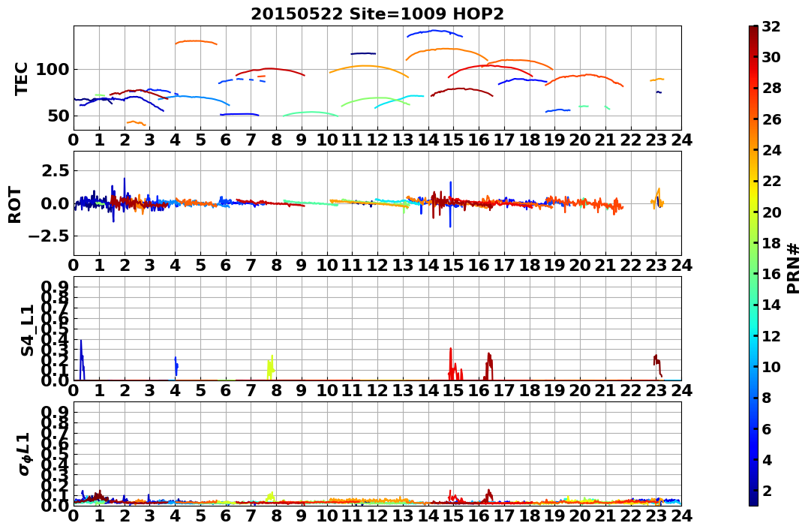The height and width of the screenshot is (532, 808).
Task: Click the S4_L1 y-axis label
Action: pos(27,330)
